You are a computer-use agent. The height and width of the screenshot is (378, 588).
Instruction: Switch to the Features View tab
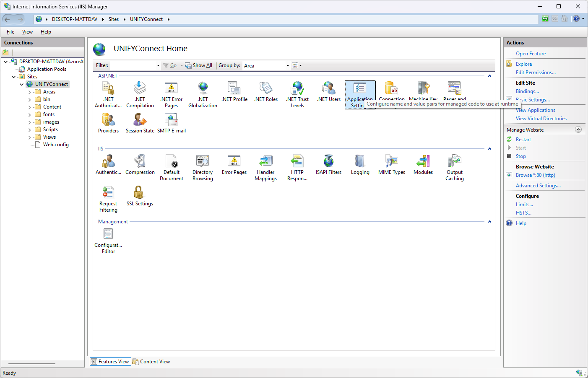click(110, 362)
